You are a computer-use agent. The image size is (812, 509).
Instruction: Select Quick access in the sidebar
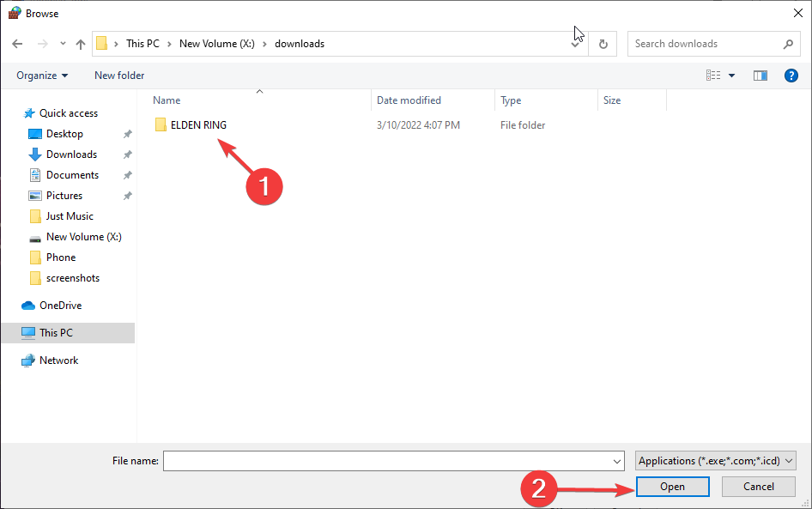[69, 113]
